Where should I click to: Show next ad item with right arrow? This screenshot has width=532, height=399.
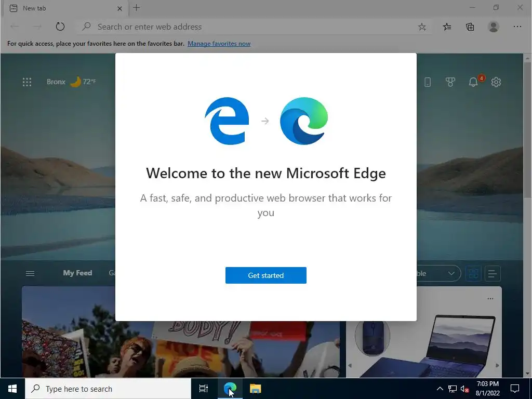pos(497,365)
